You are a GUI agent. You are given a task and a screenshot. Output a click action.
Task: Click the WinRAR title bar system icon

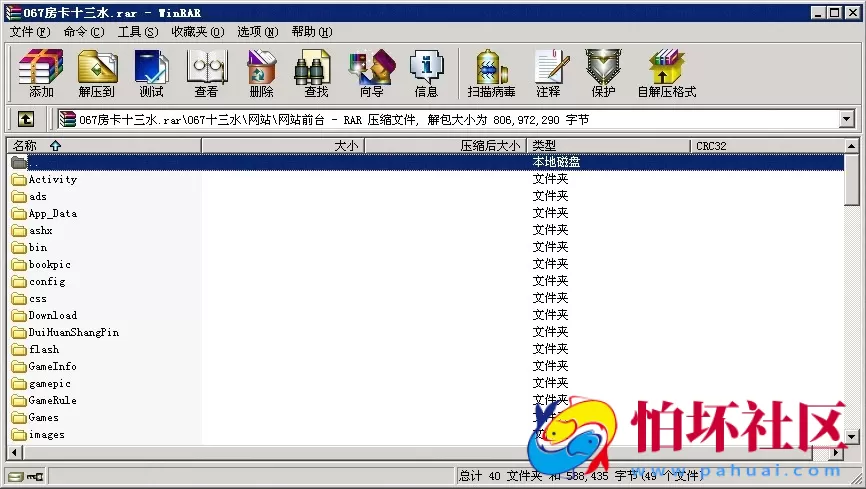point(13,12)
